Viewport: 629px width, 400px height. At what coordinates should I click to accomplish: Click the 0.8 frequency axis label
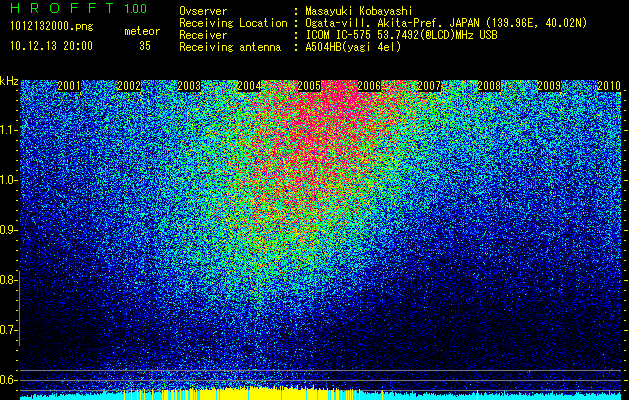pyautogui.click(x=7, y=280)
